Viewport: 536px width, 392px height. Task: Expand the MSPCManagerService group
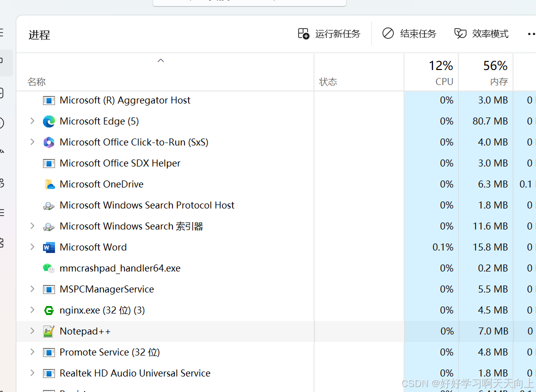tap(32, 289)
